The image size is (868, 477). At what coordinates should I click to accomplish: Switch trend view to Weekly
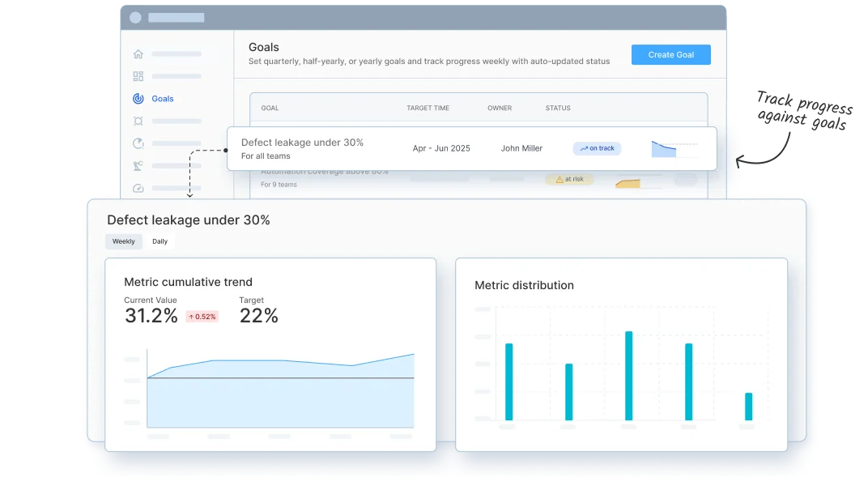pyautogui.click(x=124, y=241)
